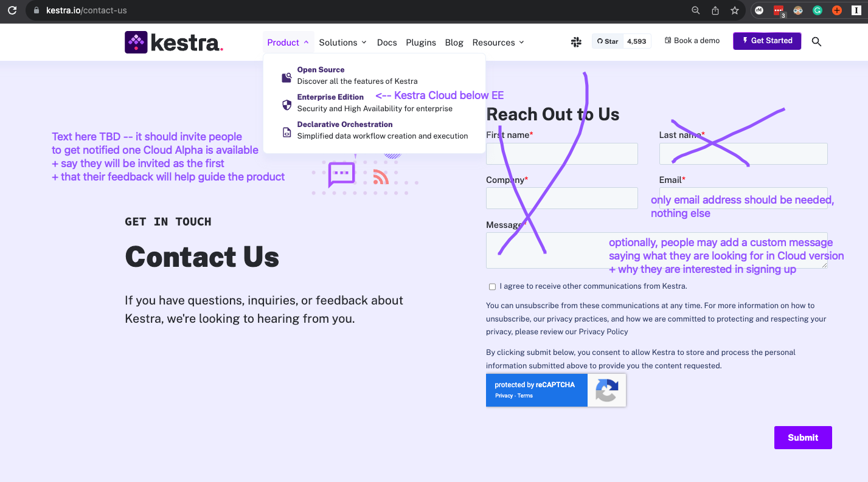Click the Submit button
Screen dimensions: 868x482
[802, 437]
